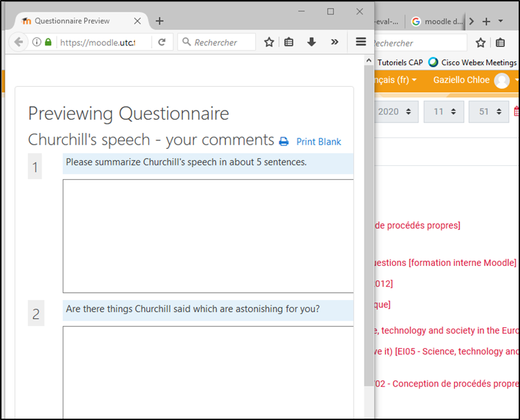The height and width of the screenshot is (420, 520).
Task: Open the minute 51 dropdown
Action: coord(489,112)
